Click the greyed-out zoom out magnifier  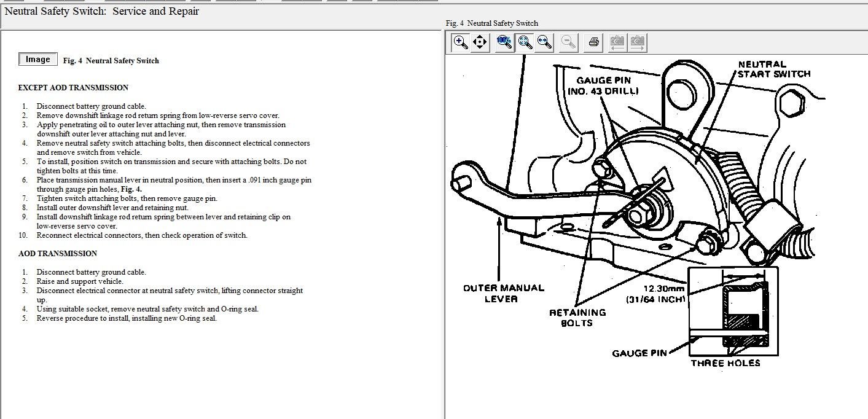tap(569, 42)
